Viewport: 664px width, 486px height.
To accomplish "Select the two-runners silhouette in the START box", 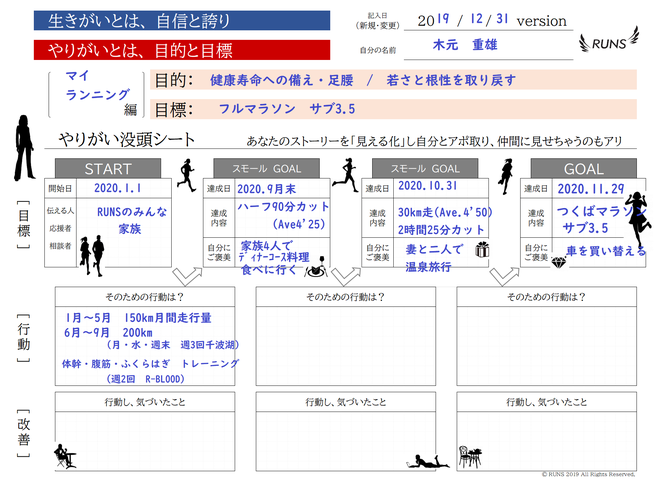I will click(x=92, y=255).
